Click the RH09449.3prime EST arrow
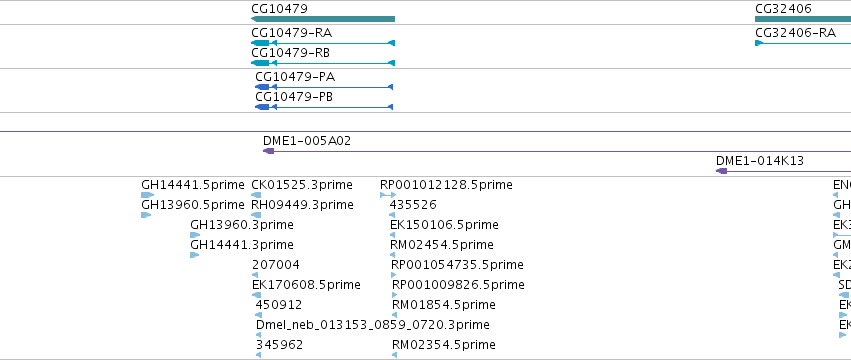 256,215
